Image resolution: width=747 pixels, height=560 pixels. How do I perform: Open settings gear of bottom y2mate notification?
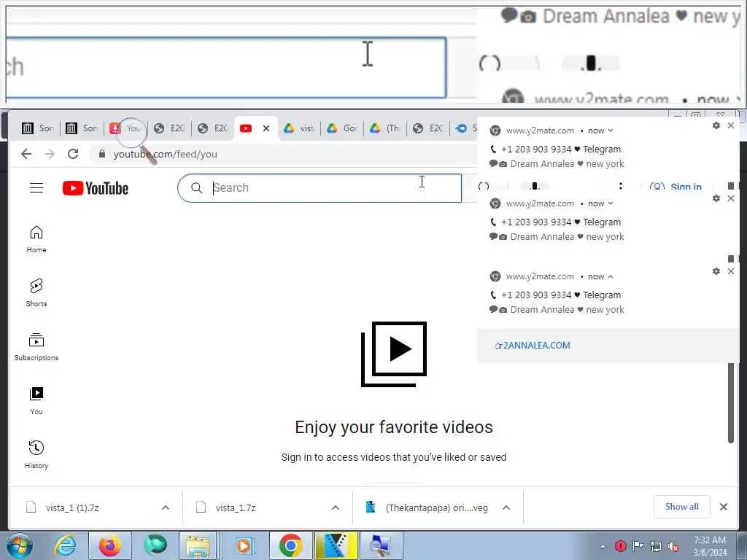716,271
